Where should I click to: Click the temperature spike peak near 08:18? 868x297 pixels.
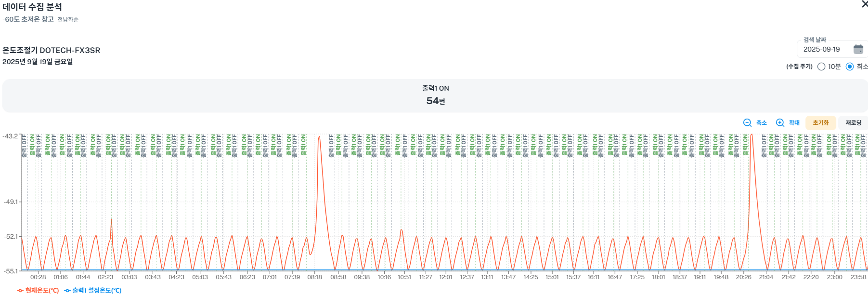coord(319,137)
